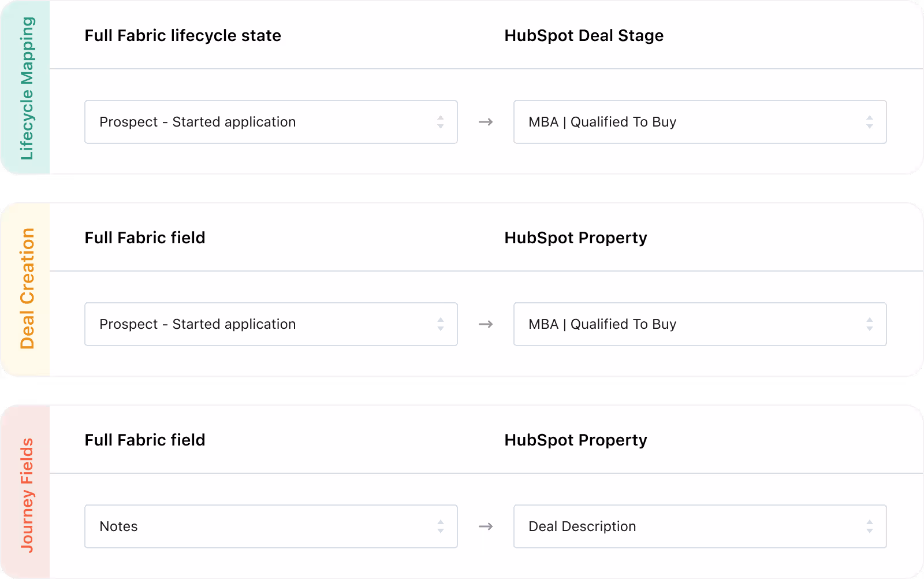Switch to the Deal Creation section
Image resolution: width=924 pixels, height=579 pixels.
pos(26,289)
